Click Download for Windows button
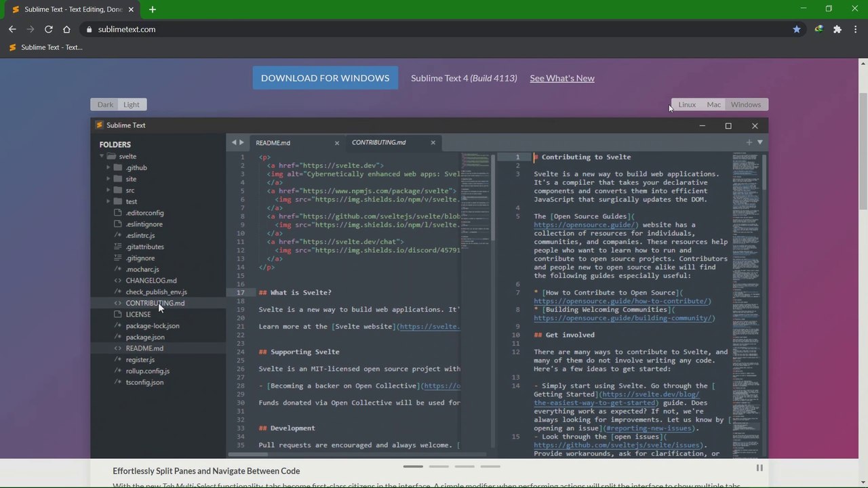The image size is (868, 488). (325, 78)
